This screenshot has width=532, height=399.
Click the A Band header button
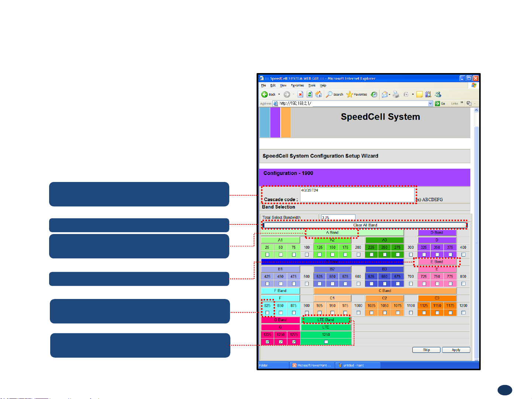[x=332, y=233]
